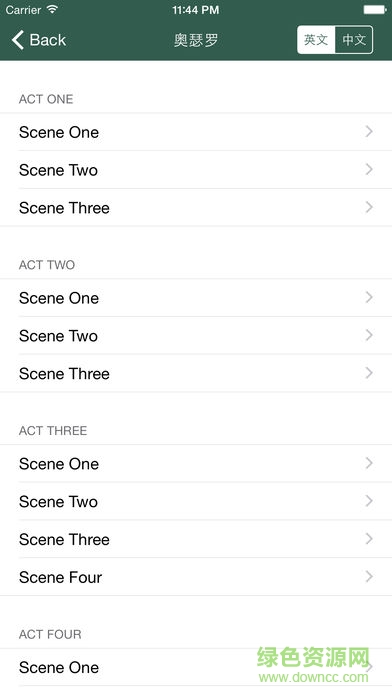
Task: Switch language to 英文 (English)
Action: click(x=316, y=40)
